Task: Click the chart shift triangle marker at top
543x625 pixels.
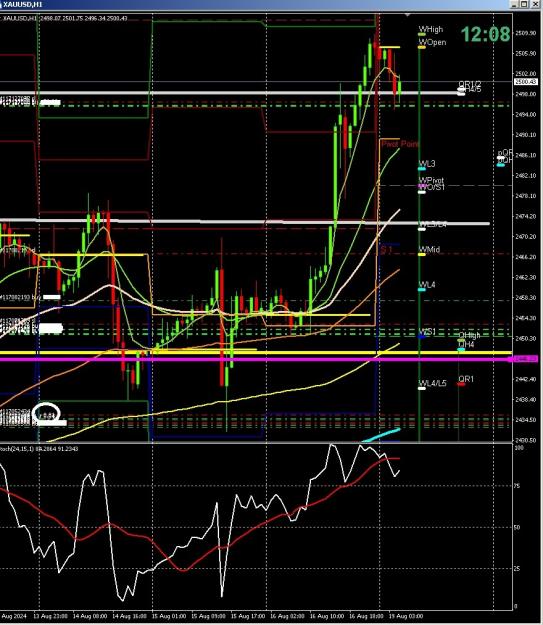Action: click(x=407, y=15)
